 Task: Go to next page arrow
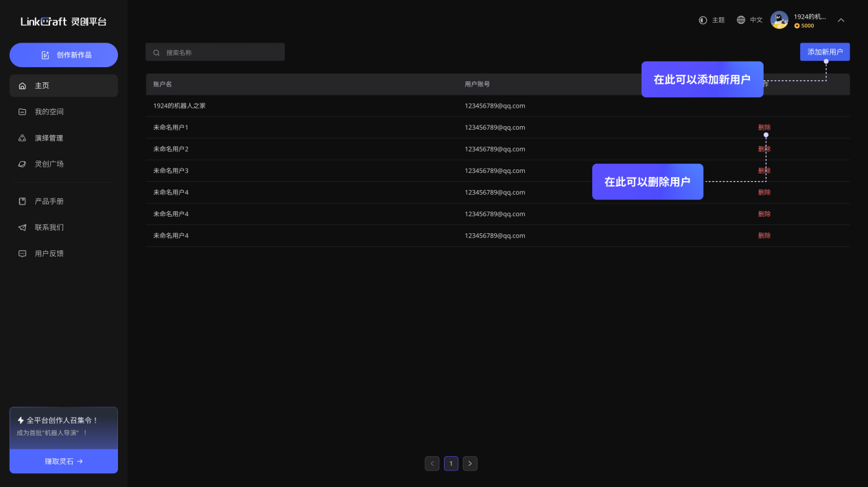[469, 464]
